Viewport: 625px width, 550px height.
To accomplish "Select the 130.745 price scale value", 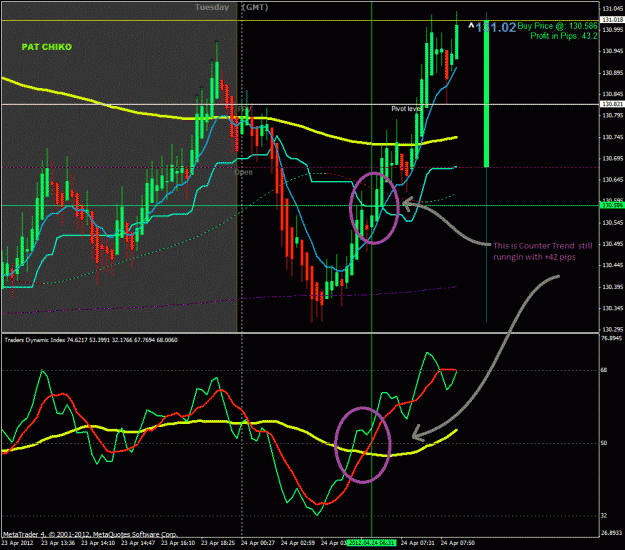I will click(613, 137).
